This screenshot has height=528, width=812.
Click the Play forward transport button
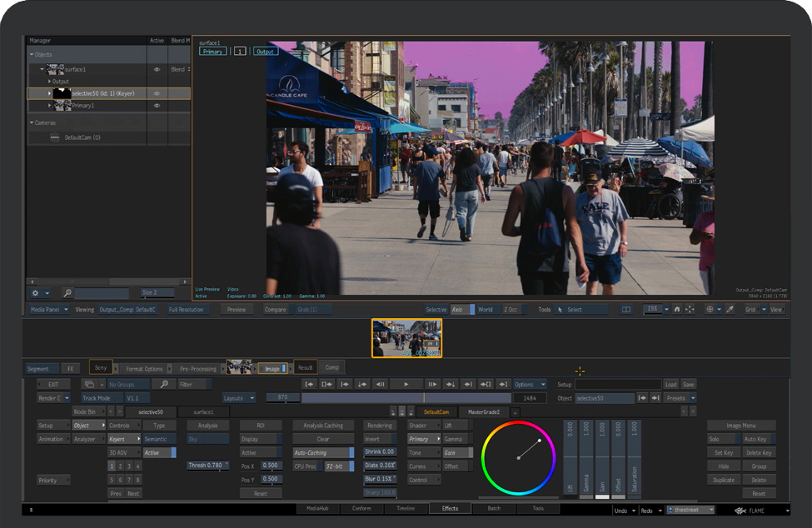coord(406,384)
